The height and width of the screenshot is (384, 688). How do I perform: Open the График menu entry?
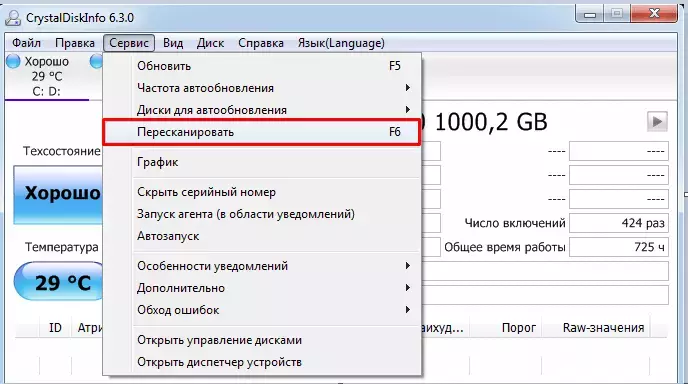click(262, 162)
